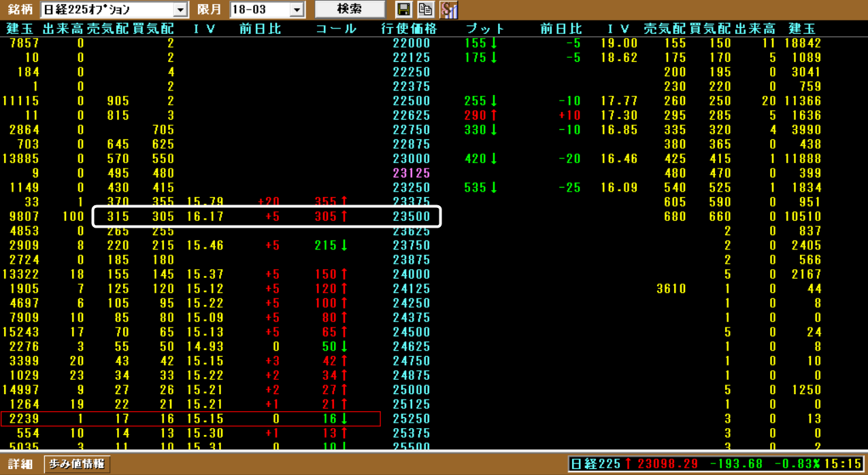Click call IV value 15.46
Screen dimensions: 868x475
pos(205,245)
